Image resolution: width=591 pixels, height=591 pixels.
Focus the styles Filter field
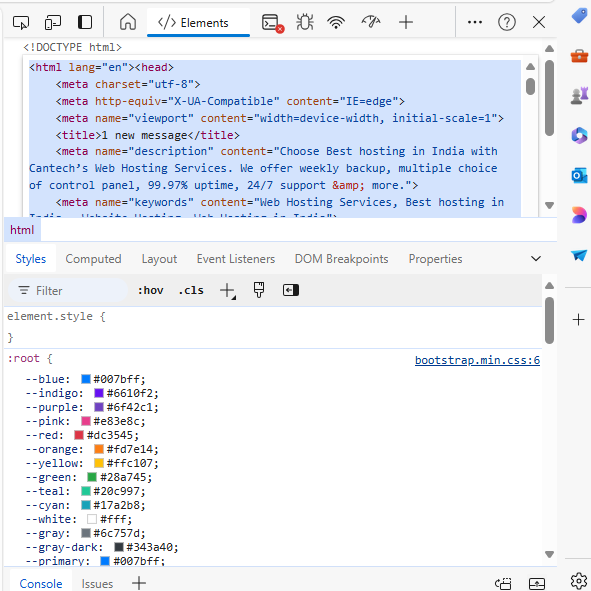[x=68, y=291]
